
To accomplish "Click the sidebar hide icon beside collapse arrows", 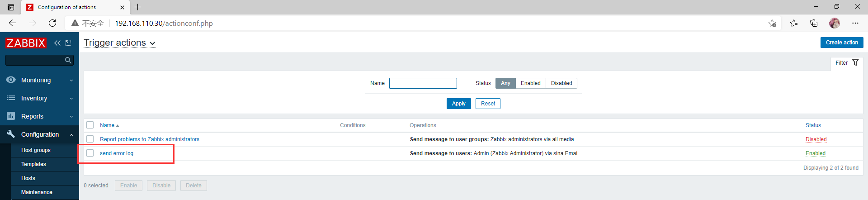I will (x=68, y=43).
